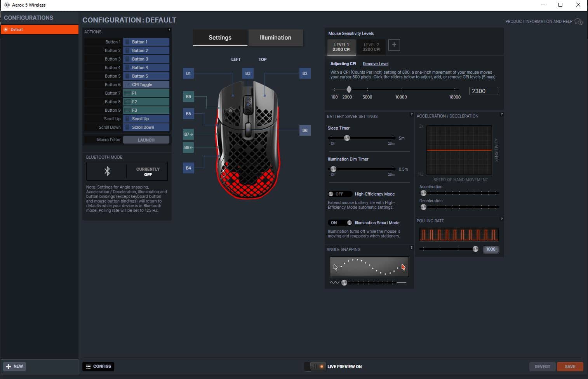The image size is (588, 379).
Task: Toggle Bluetooth mode currently off
Action: click(148, 172)
